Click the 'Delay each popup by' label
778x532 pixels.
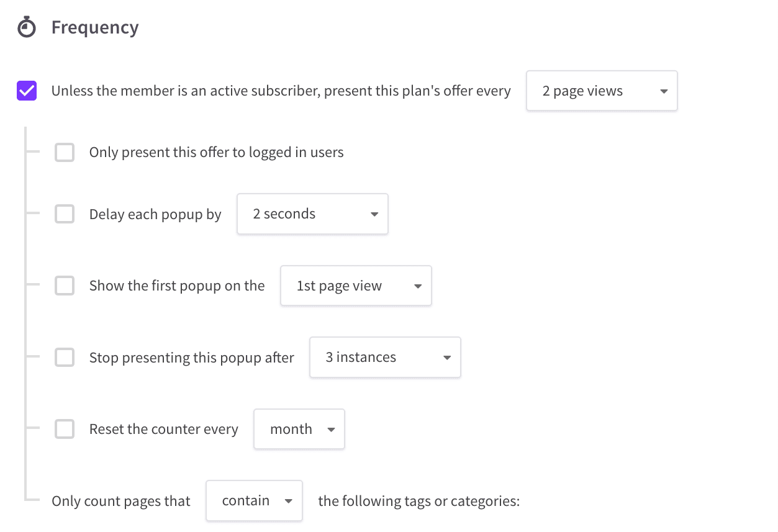155,215
